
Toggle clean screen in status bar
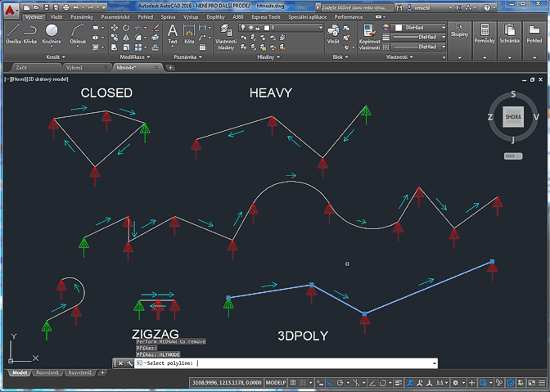tap(532, 382)
